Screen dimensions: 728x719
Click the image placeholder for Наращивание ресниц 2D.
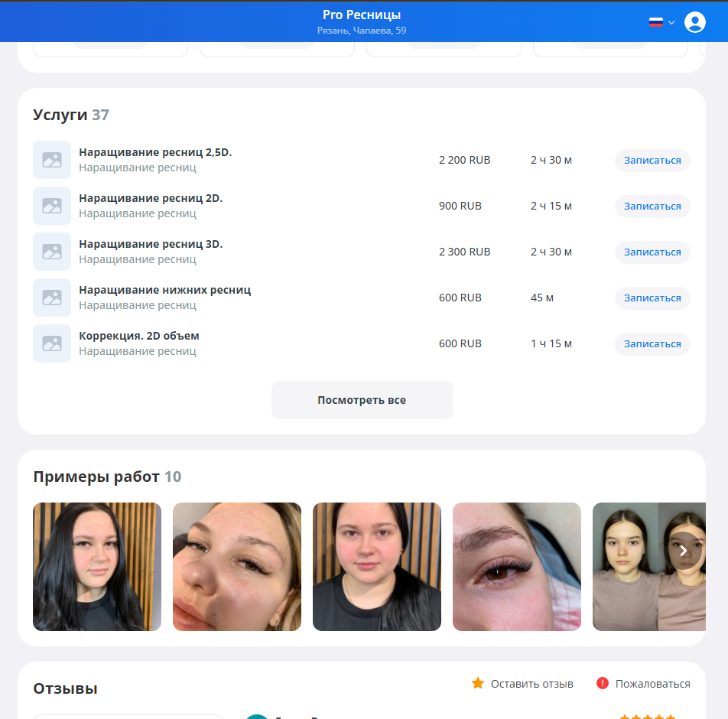(x=52, y=206)
